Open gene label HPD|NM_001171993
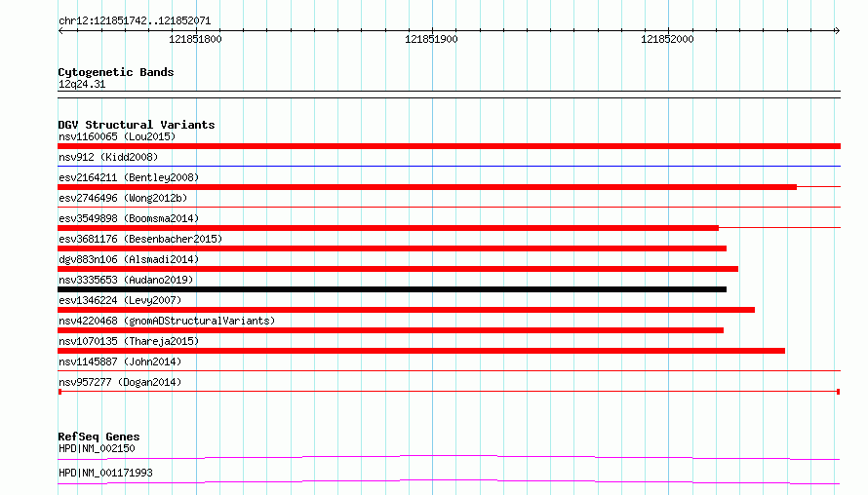Image resolution: width=868 pixels, height=495 pixels. 105,473
